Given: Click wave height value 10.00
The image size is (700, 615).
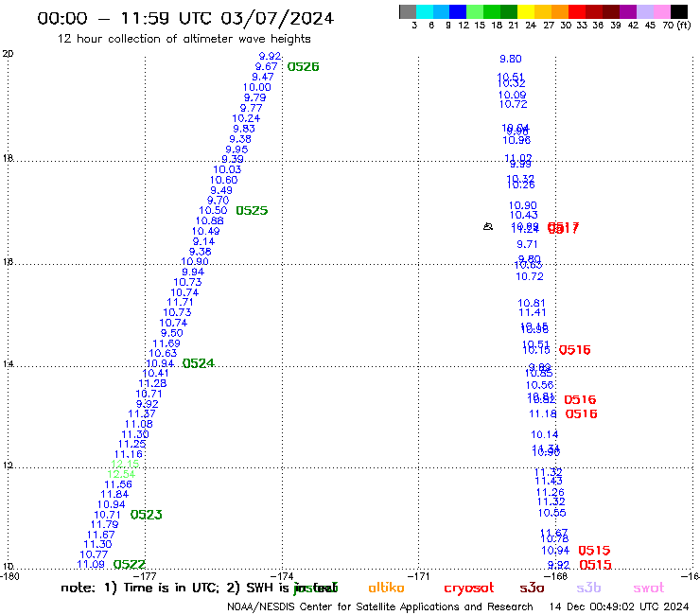Looking at the screenshot, I should click(x=256, y=88).
